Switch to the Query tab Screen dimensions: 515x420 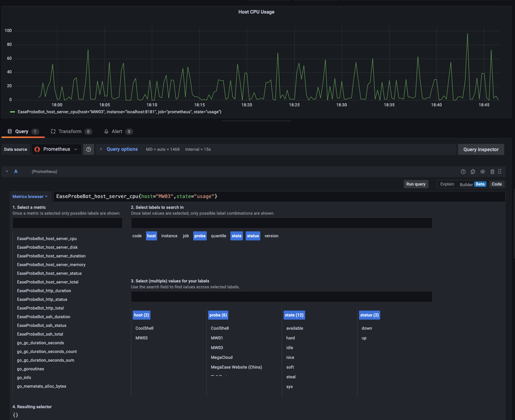(23, 131)
